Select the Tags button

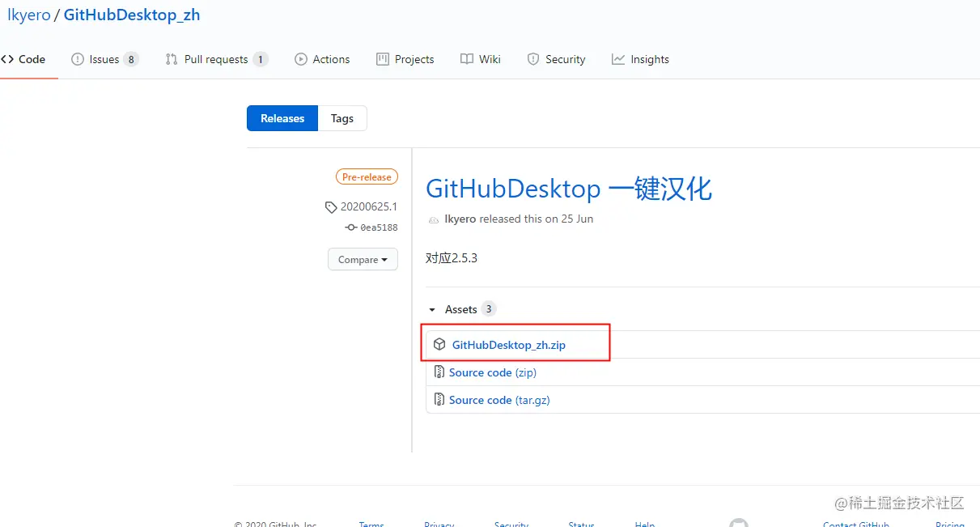pyautogui.click(x=342, y=118)
